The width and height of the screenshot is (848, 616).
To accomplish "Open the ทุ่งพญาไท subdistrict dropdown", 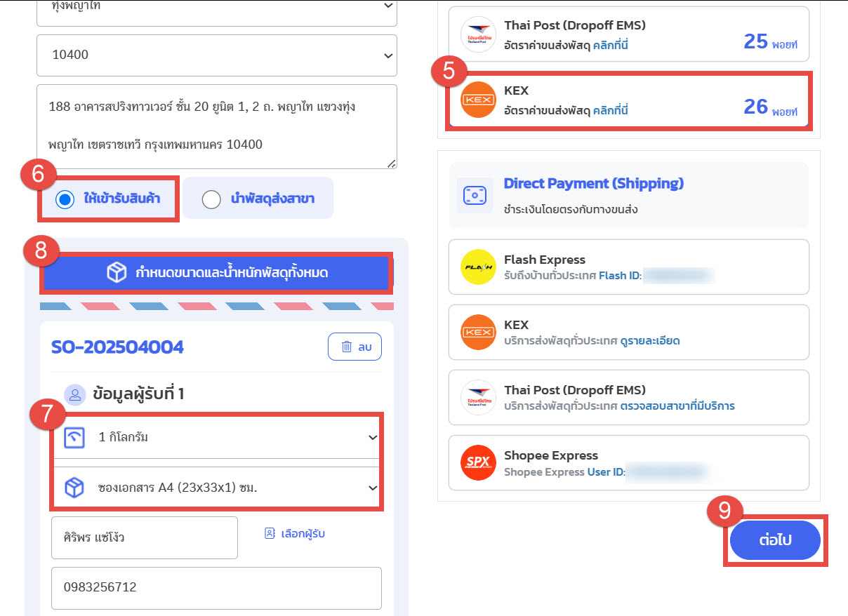I will point(217,13).
